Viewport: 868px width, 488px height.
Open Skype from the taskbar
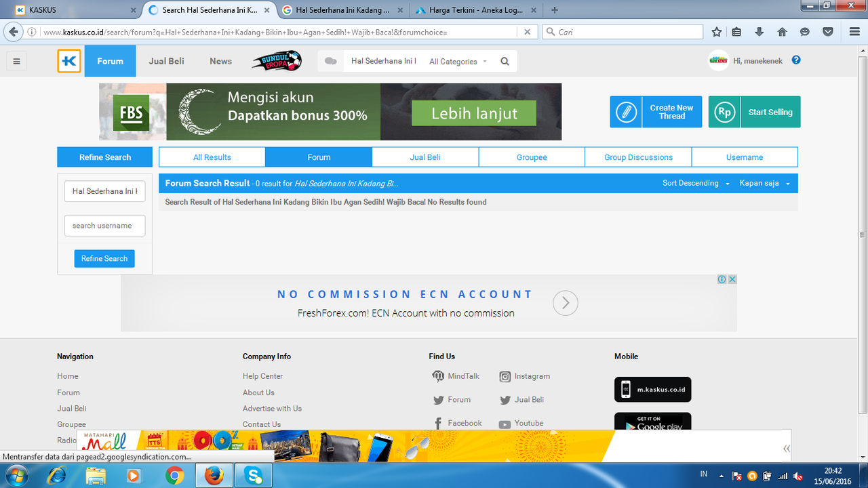tap(254, 476)
